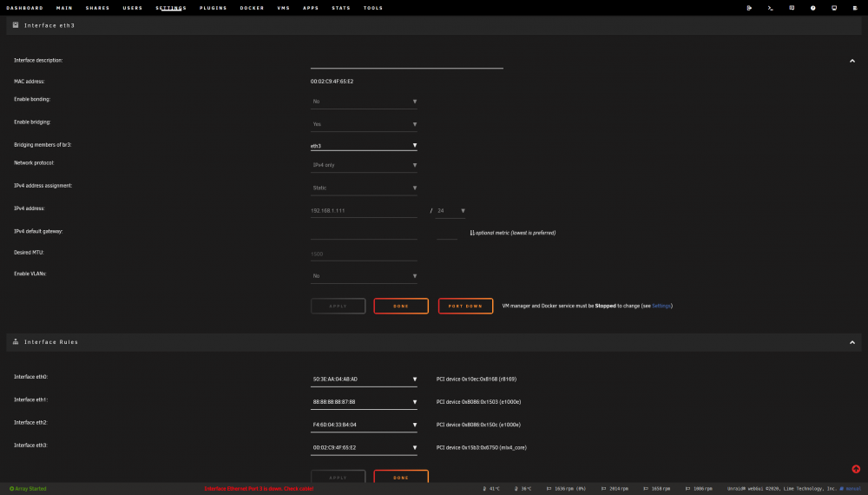Click the fan icon next to 2014 rpm
Image resolution: width=868 pixels, height=495 pixels.
603,488
